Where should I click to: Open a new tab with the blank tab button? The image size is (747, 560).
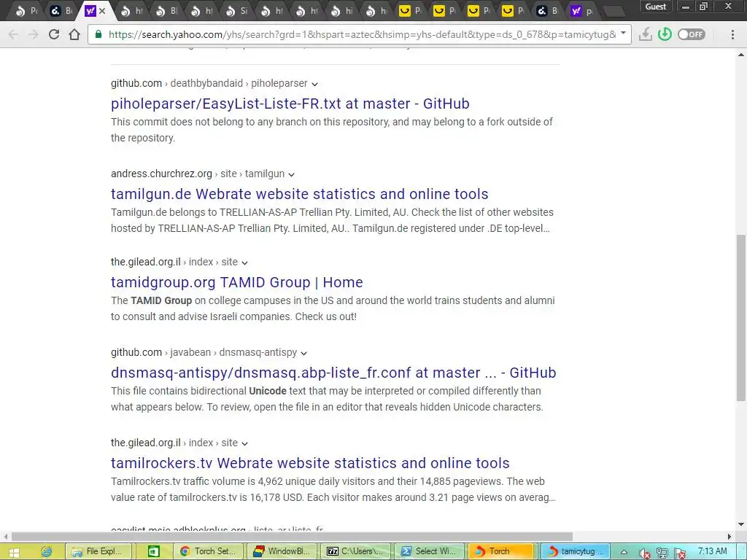[x=614, y=11]
